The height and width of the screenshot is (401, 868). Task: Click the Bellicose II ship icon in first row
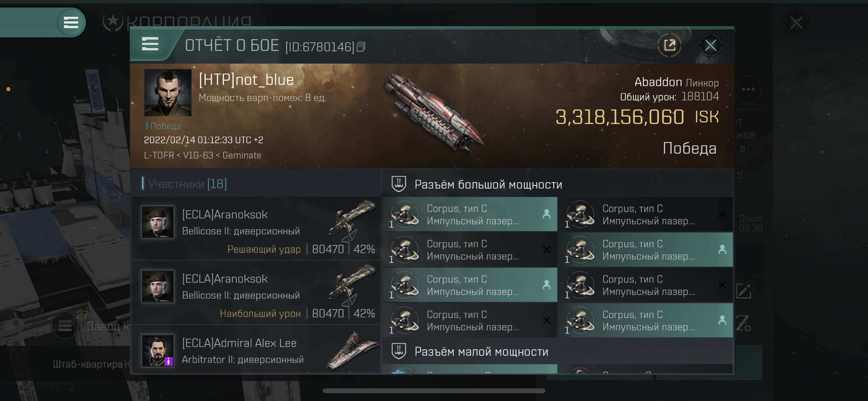[352, 221]
